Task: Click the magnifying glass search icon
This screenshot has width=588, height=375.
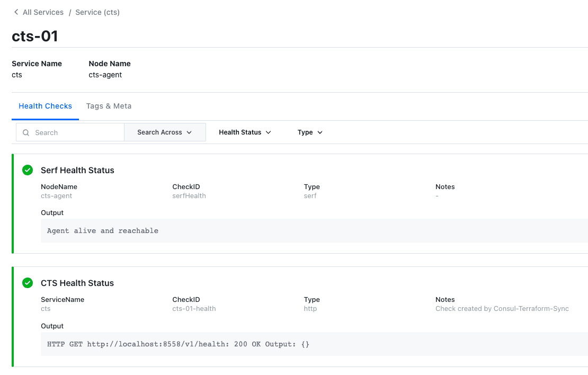Action: point(26,132)
